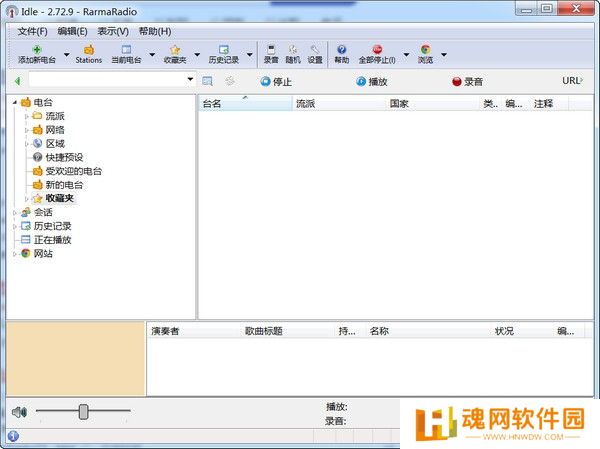Image resolution: width=600 pixels, height=449 pixels.
Task: Click the RarmaRadio title bar app icon
Action: [12, 12]
